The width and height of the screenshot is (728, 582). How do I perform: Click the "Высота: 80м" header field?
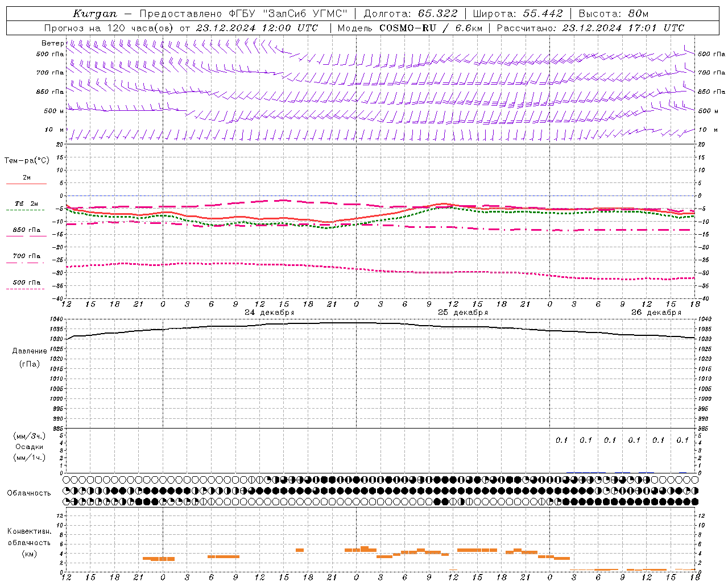614,14
